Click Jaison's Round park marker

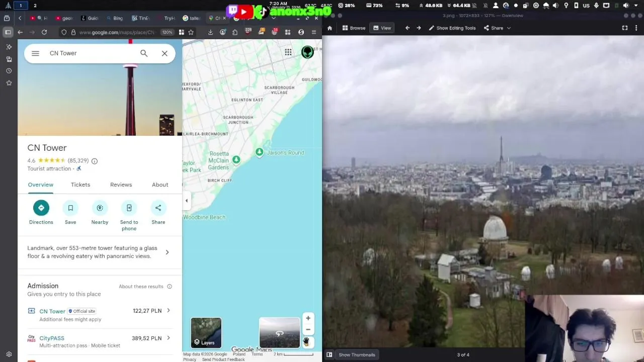click(x=259, y=152)
